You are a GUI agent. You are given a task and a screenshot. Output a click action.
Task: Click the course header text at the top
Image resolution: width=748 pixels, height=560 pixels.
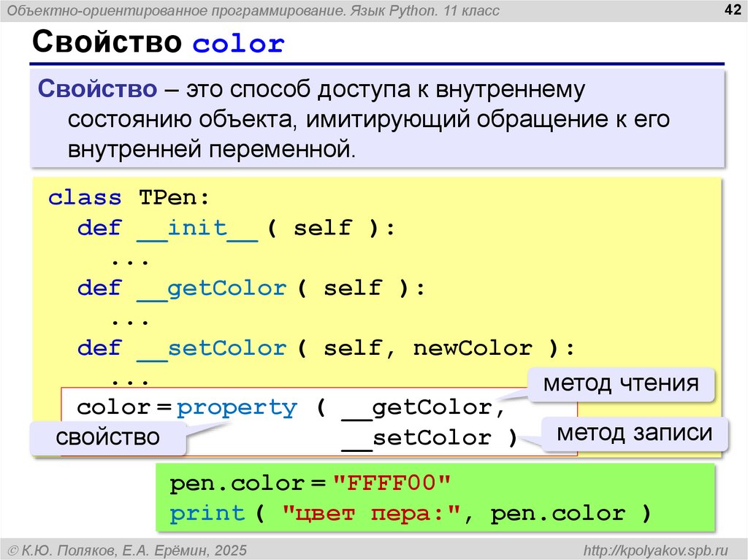click(253, 10)
